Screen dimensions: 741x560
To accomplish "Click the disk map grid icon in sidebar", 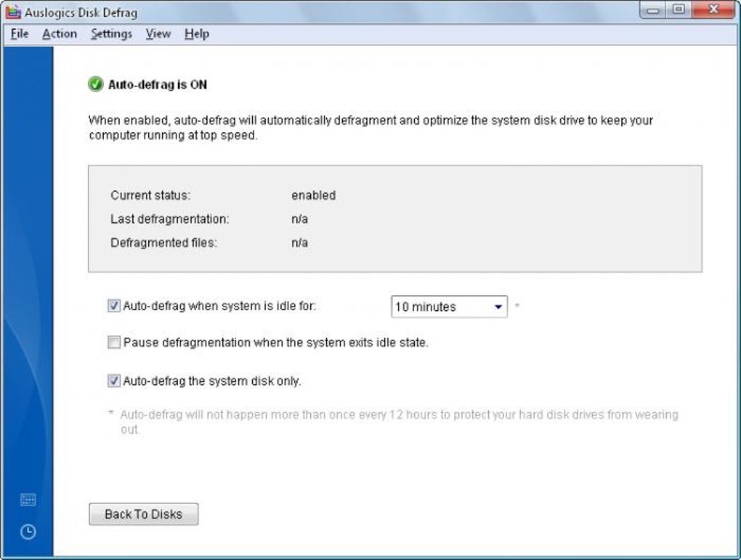I will [x=28, y=500].
